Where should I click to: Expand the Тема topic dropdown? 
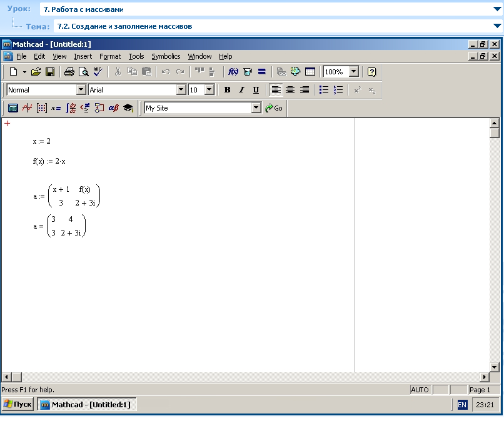coord(497,26)
